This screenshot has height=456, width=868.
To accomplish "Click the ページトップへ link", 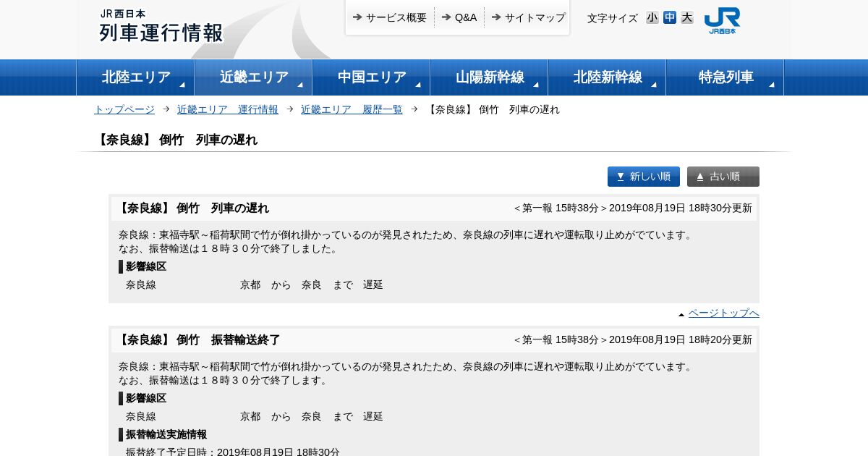I will [x=723, y=313].
